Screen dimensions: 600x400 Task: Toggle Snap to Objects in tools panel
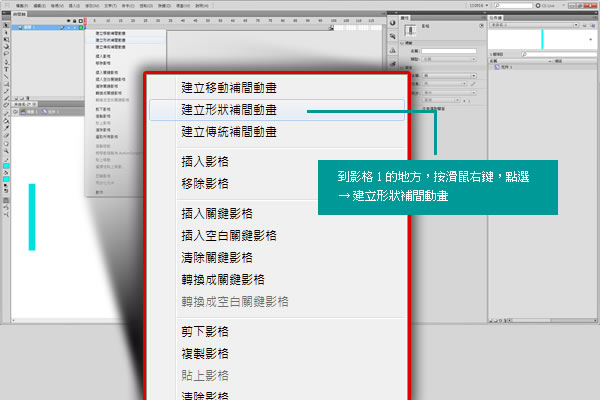[6, 200]
